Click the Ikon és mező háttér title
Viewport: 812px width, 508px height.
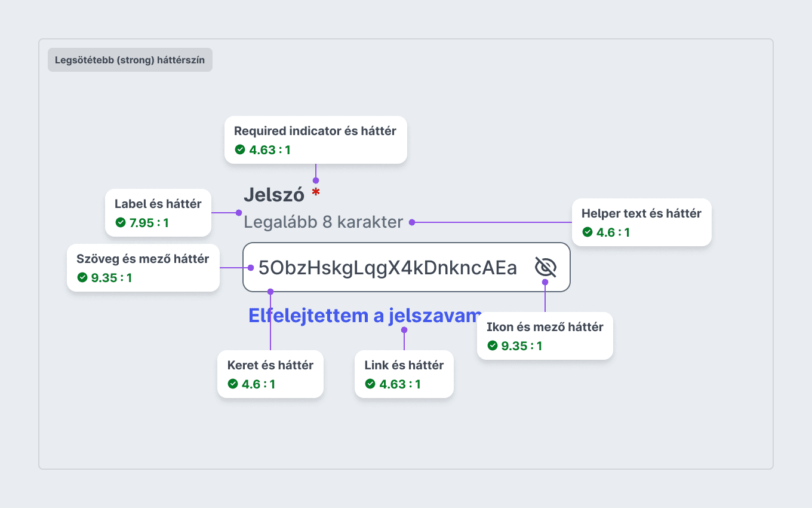click(x=545, y=327)
